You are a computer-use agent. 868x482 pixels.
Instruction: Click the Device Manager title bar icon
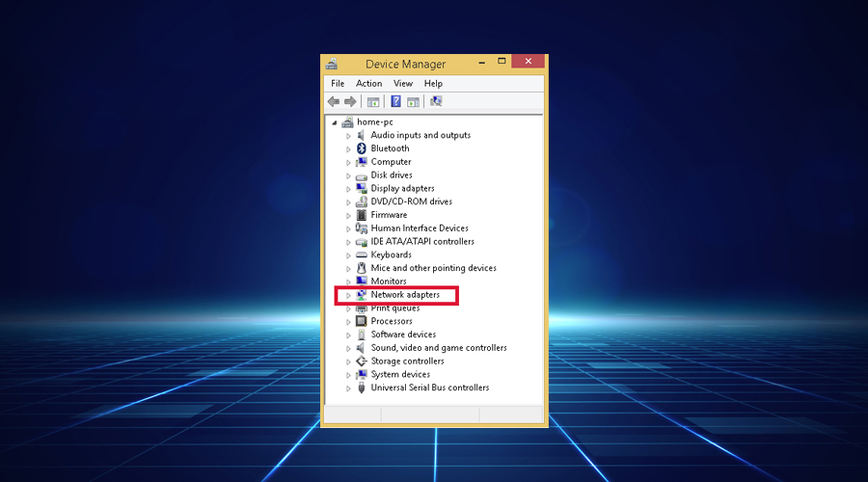pos(332,64)
